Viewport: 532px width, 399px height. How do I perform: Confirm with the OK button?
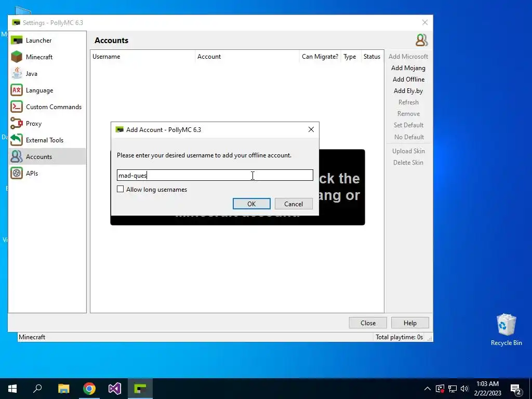(251, 204)
